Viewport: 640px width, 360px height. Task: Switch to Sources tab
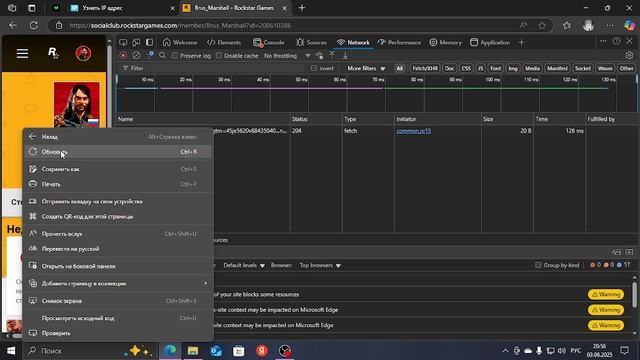tap(311, 42)
